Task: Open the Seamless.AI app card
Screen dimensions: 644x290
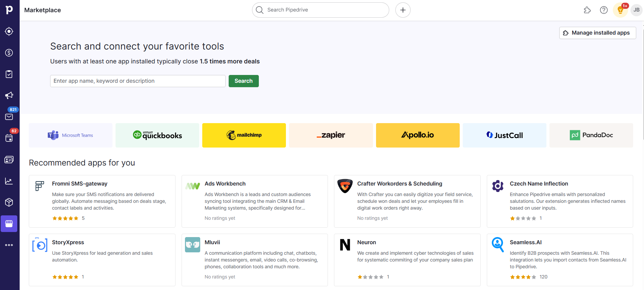Action: 560,260
